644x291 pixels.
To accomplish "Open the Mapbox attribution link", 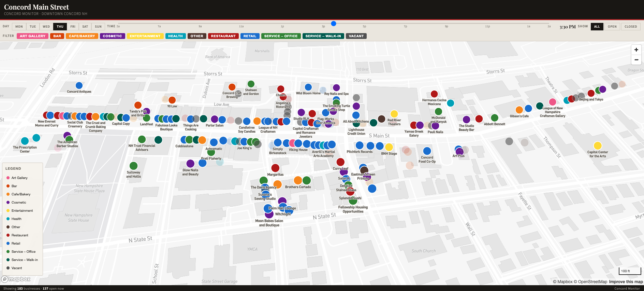I will pos(563,282).
